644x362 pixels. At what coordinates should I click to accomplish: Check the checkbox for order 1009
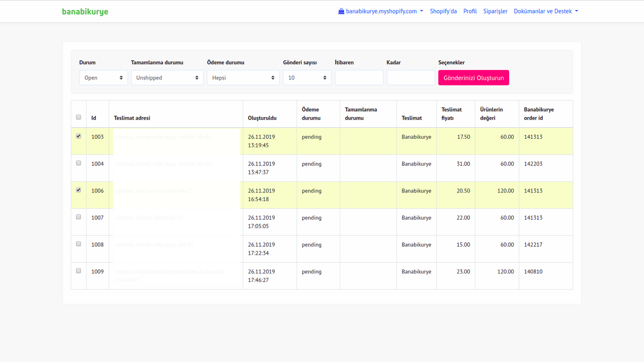tap(78, 270)
